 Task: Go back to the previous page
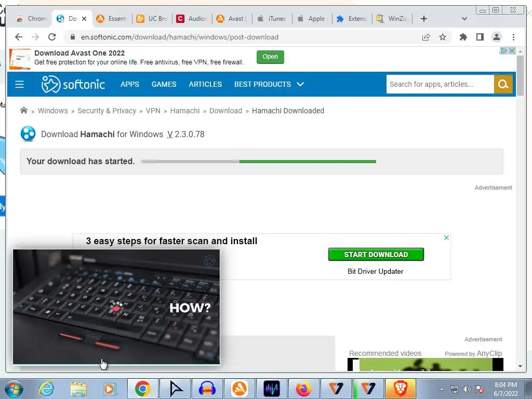pyautogui.click(x=19, y=37)
